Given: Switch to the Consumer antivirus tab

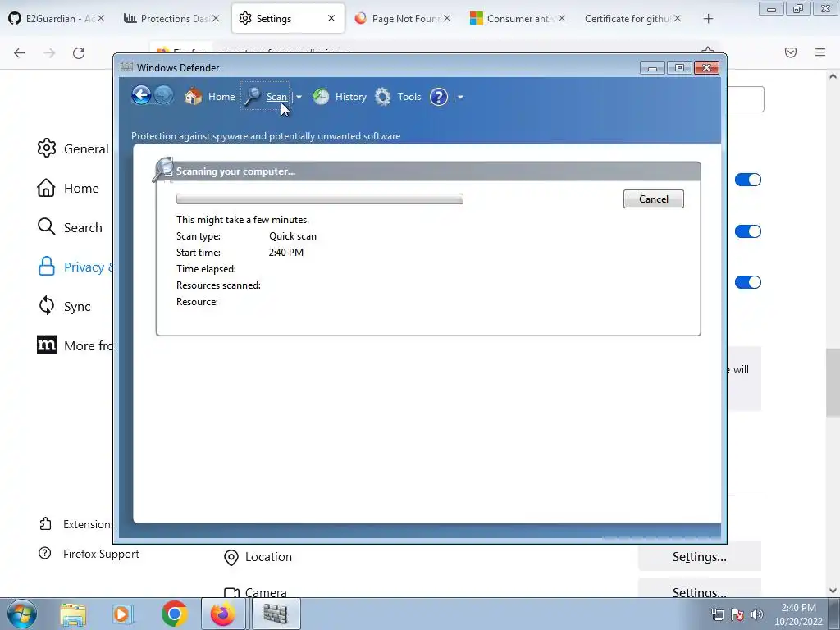Looking at the screenshot, I should tap(517, 18).
